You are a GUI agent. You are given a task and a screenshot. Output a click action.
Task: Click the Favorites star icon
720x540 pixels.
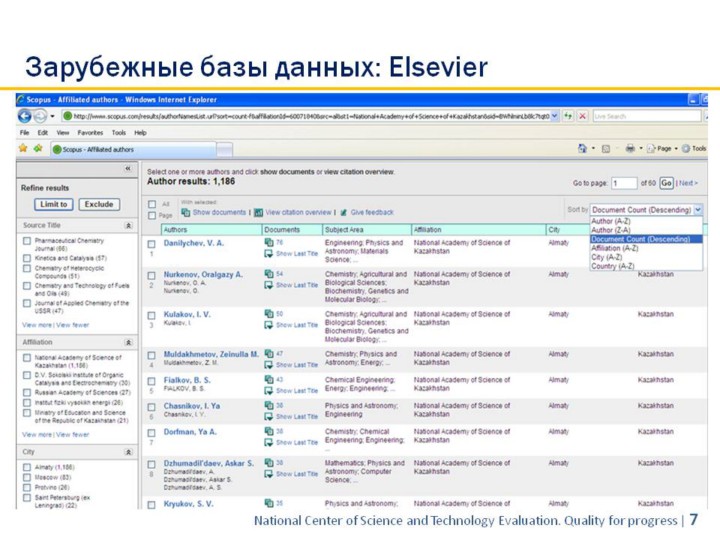(x=23, y=149)
